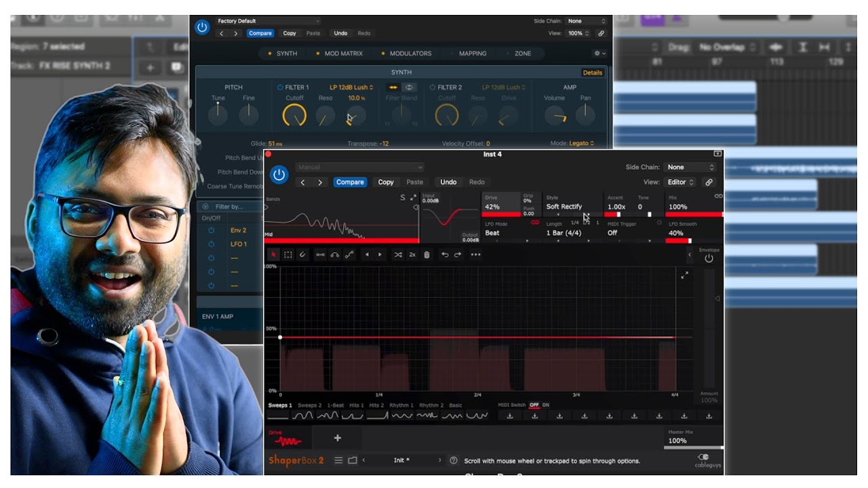868x488 pixels.
Task: Click the red link icon beside LFO Mode
Action: coord(535,222)
